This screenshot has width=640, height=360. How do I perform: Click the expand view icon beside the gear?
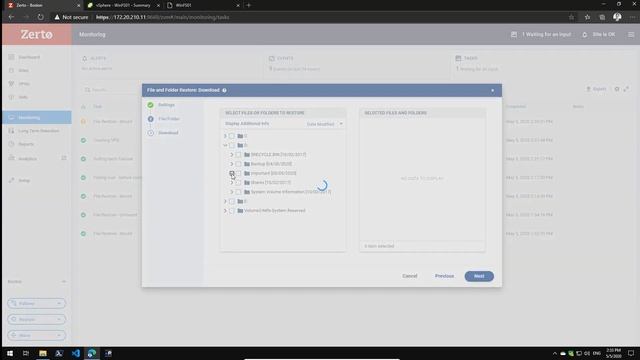(626, 89)
